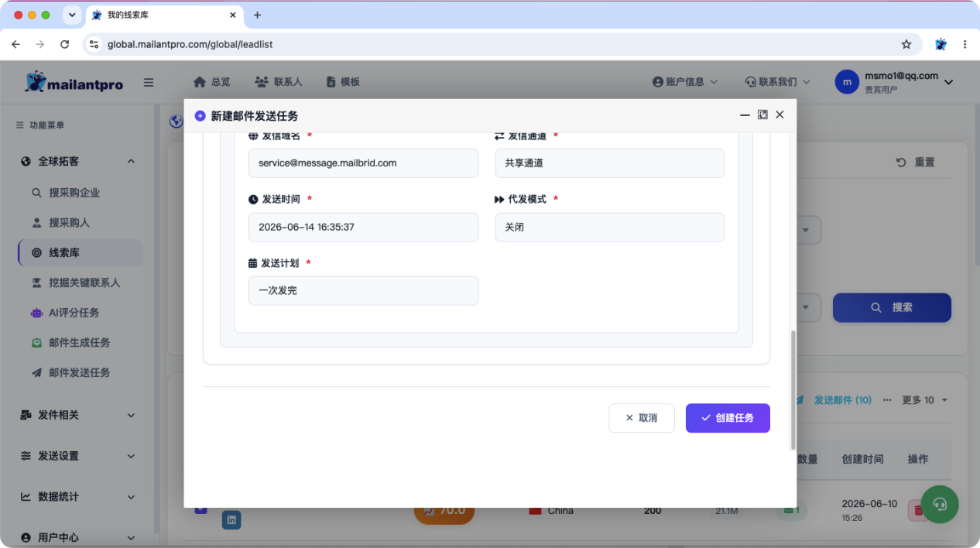
Task: Click the green support headset button
Action: tap(940, 505)
